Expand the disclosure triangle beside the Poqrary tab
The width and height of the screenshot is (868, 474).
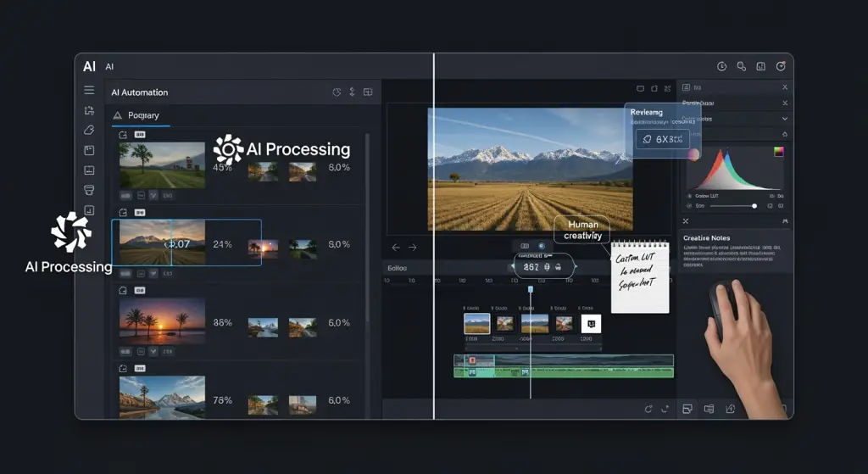coord(118,115)
